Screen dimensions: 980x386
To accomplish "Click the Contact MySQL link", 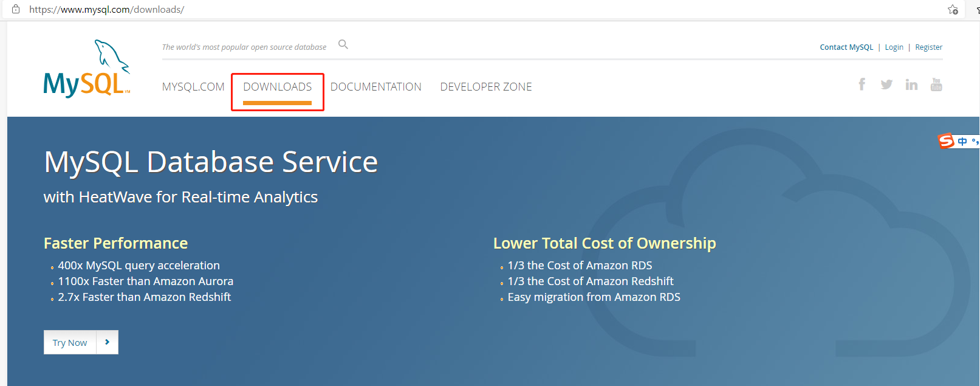I will point(846,47).
